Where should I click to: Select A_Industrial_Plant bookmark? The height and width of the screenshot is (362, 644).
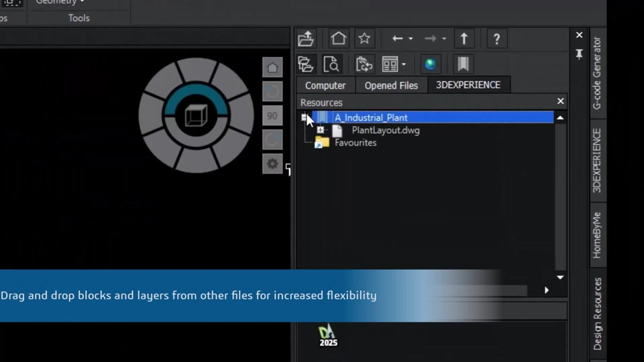tap(371, 118)
